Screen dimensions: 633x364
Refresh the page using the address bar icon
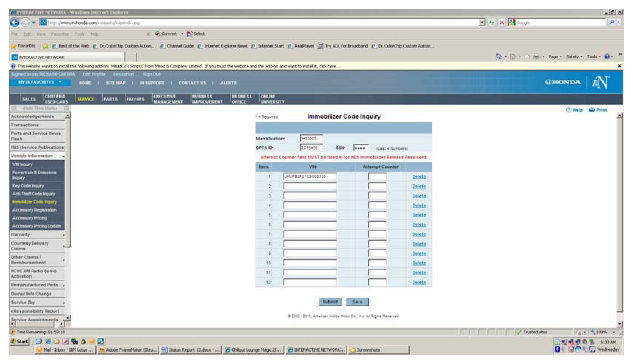(x=491, y=23)
